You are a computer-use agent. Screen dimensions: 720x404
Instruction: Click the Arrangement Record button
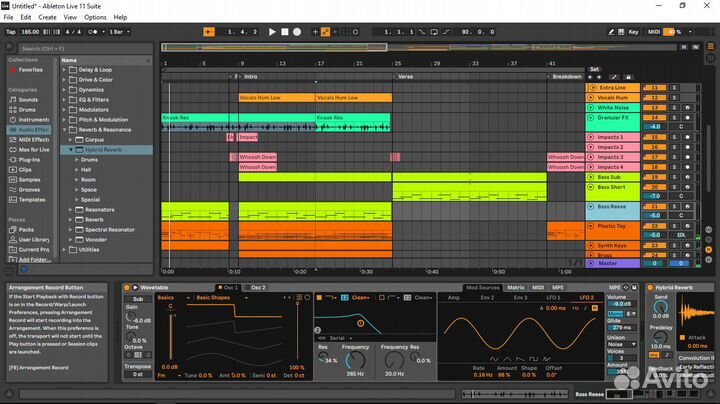point(298,32)
